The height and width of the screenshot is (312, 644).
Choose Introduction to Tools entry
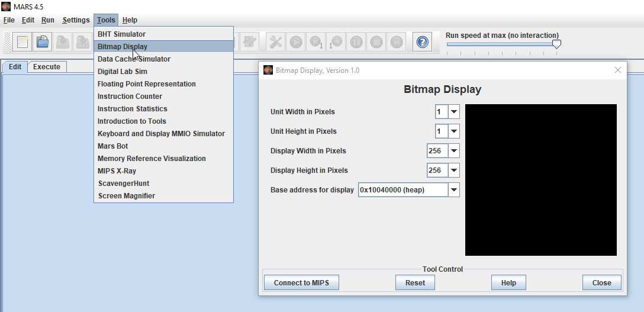click(x=163, y=121)
